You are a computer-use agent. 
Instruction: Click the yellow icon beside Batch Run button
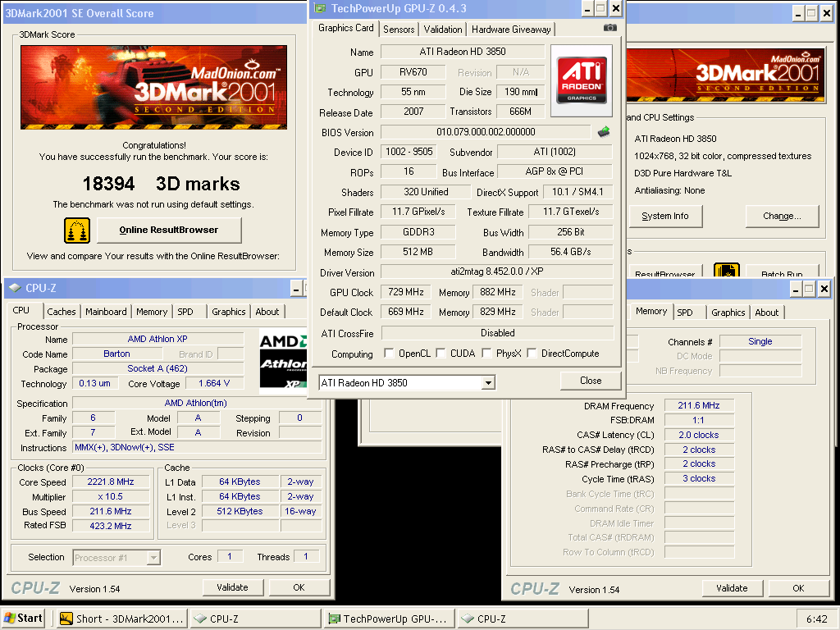727,271
